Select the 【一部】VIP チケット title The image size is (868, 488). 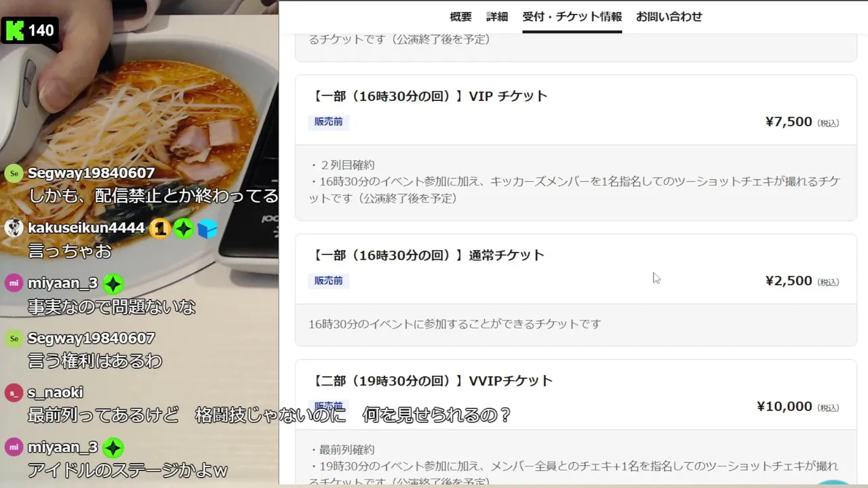click(428, 96)
